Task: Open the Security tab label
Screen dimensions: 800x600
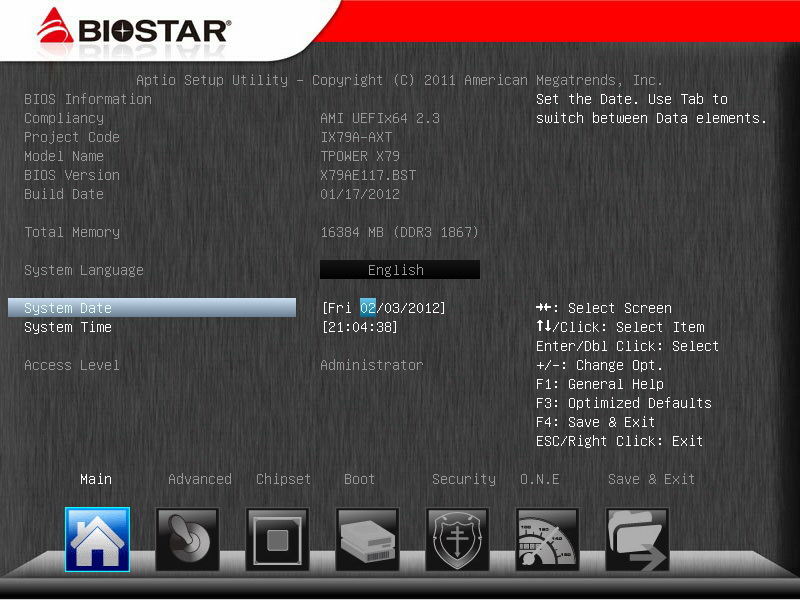Action: coord(464,479)
